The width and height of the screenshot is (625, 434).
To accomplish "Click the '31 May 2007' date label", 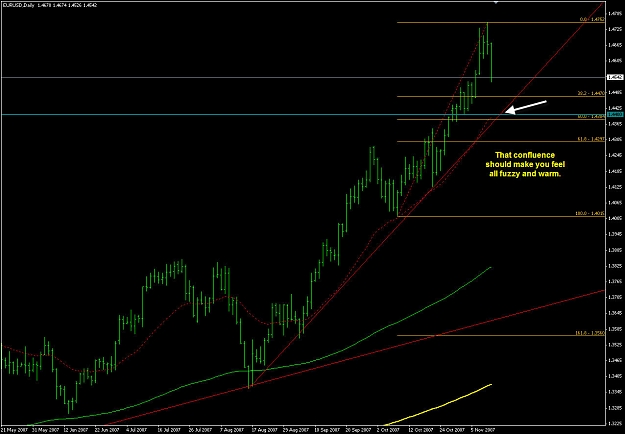I will [x=45, y=430].
